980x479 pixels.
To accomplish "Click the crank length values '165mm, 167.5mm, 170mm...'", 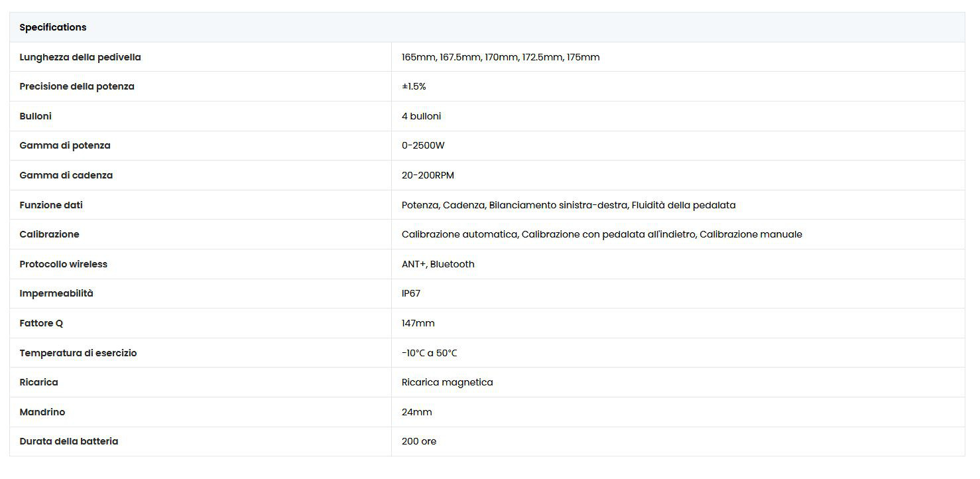I will (501, 57).
